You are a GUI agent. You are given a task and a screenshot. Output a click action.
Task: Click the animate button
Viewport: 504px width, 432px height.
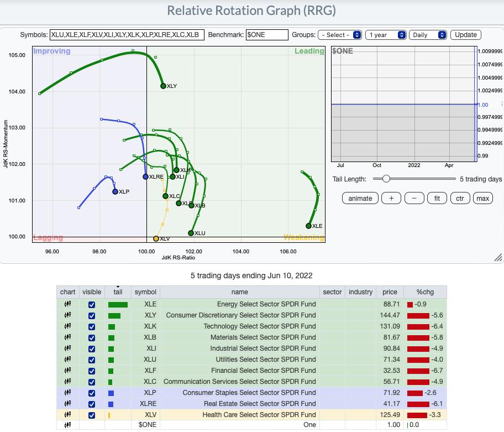pos(360,198)
